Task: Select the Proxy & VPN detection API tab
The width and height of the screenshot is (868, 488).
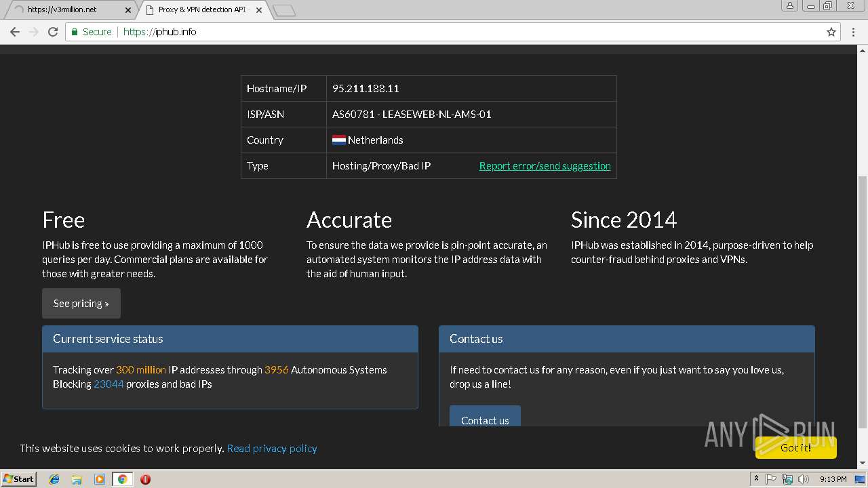Action: pyautogui.click(x=202, y=10)
